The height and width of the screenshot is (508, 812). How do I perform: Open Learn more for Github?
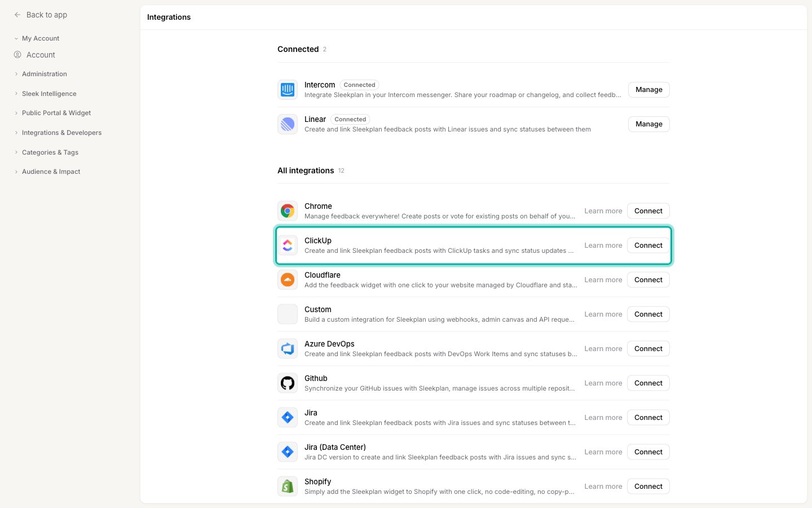(x=603, y=383)
